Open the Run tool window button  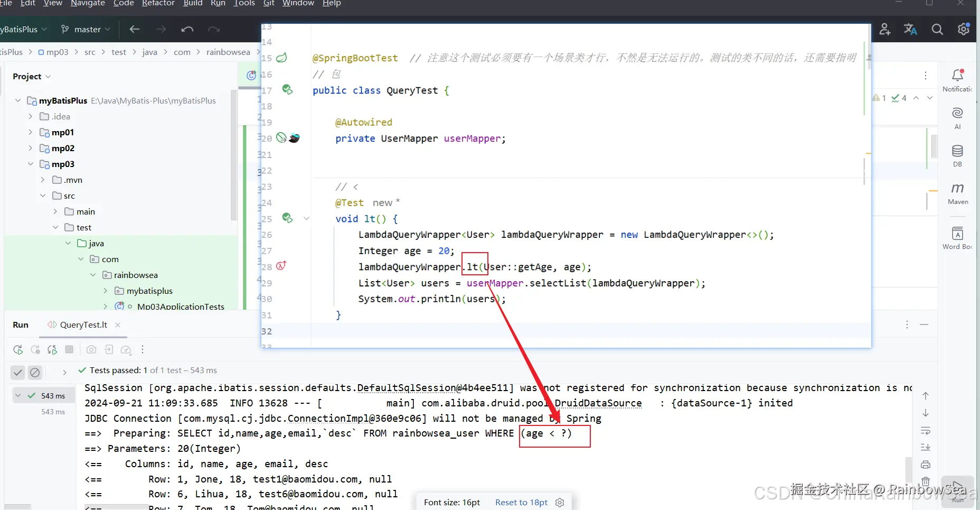[x=958, y=492]
